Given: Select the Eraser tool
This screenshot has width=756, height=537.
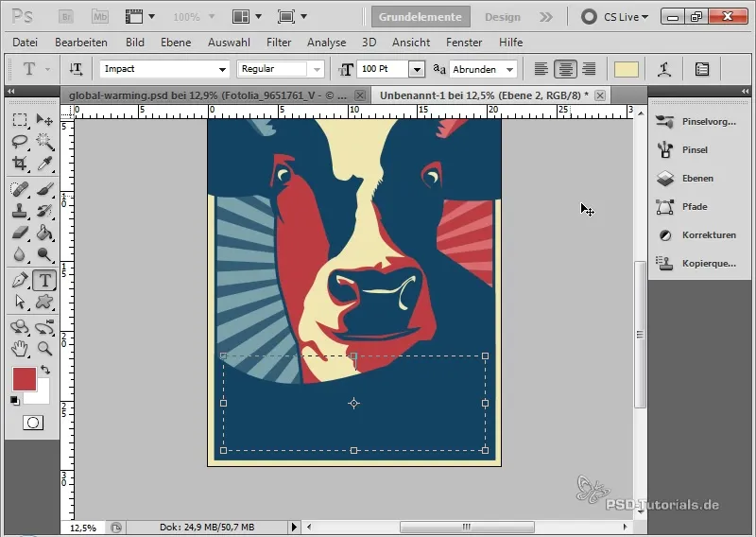Looking at the screenshot, I should pos(20,233).
